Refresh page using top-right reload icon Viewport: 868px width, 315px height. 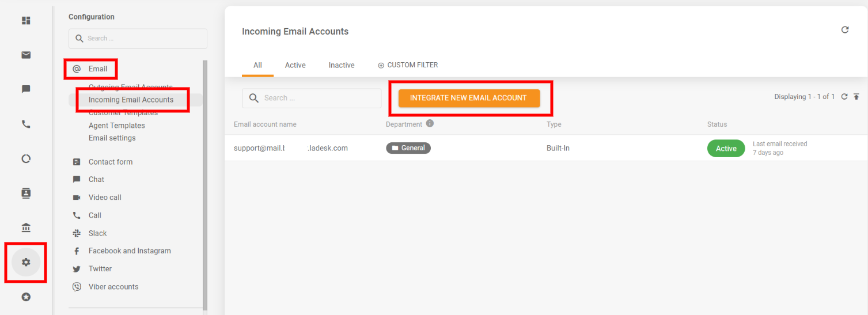(x=845, y=30)
